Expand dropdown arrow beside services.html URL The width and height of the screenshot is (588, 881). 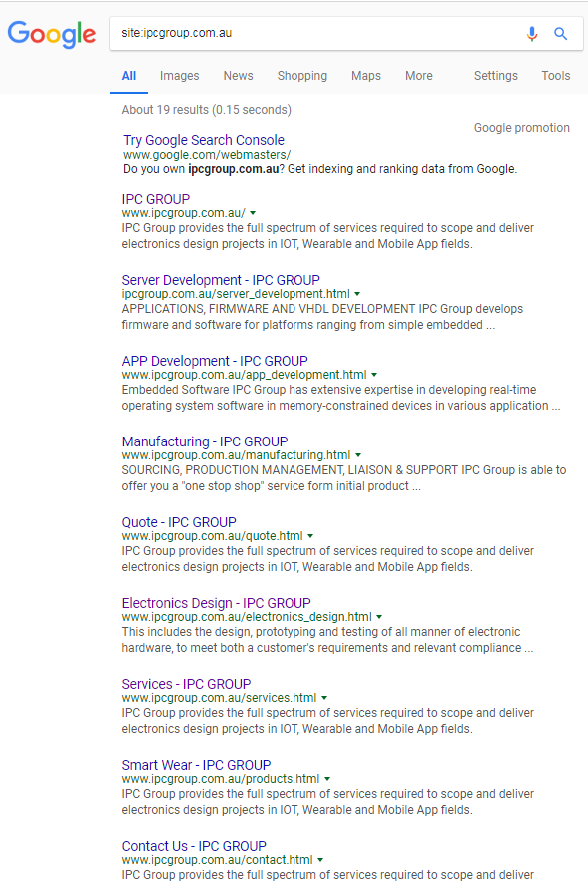coord(324,698)
